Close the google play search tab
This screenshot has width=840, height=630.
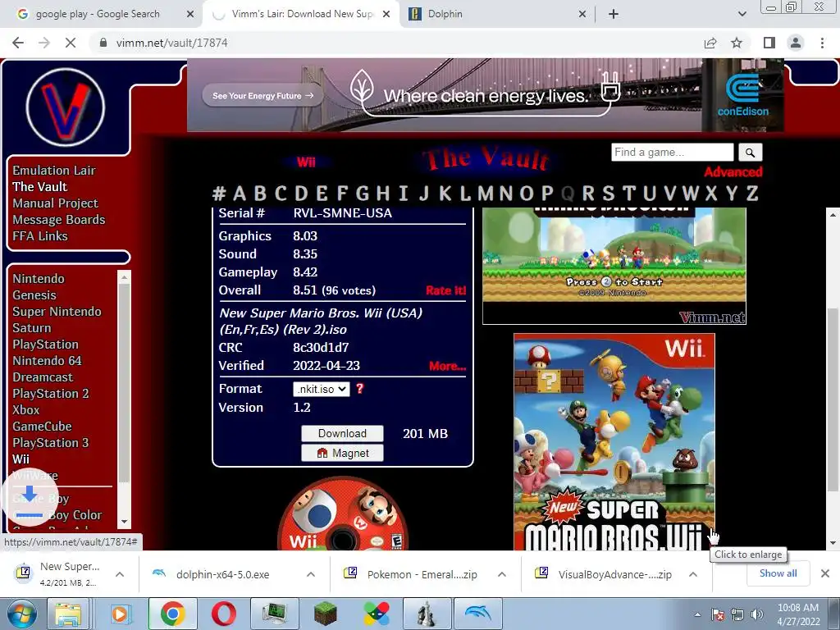pyautogui.click(x=190, y=14)
